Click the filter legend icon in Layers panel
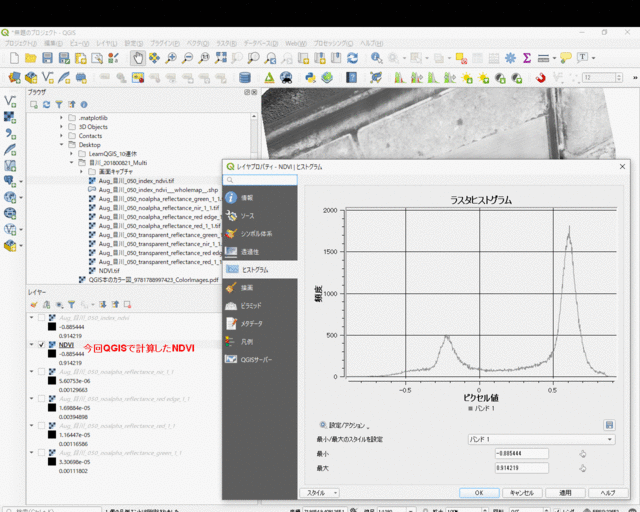 (71, 305)
